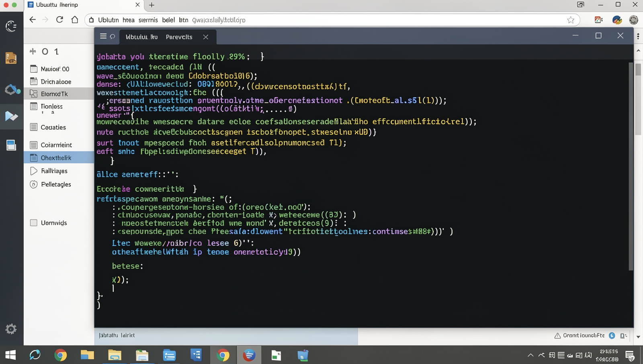Launch Chrome from the icon next to taskbar search
The width and height of the screenshot is (643, 364).
tap(60, 355)
